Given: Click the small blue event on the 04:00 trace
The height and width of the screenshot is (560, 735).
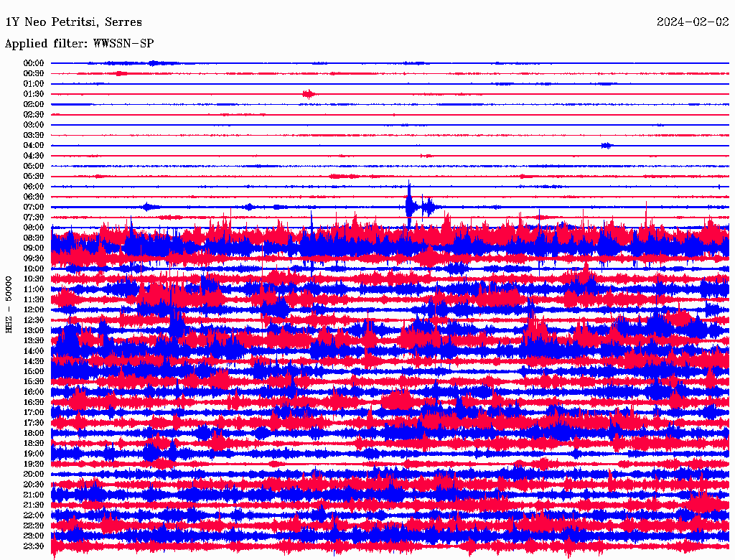Looking at the screenshot, I should tap(607, 146).
